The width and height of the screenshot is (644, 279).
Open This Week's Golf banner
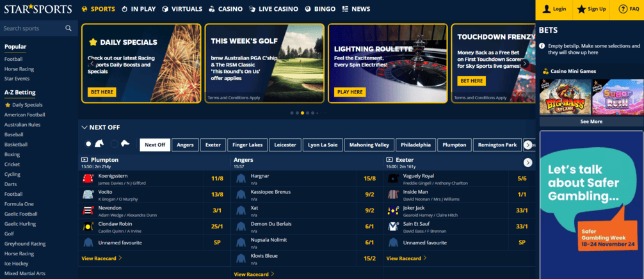coord(264,63)
